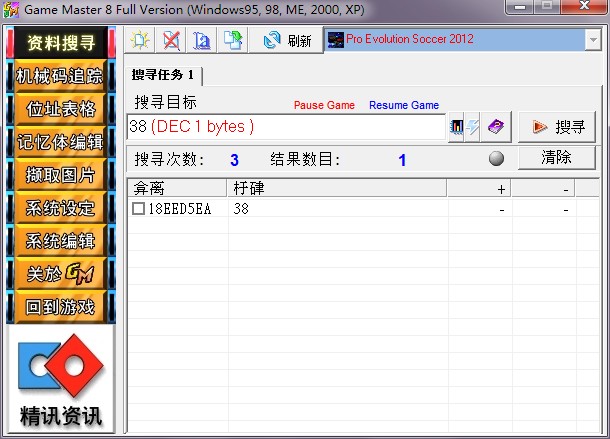Open 记忆体编辑 memory editor panel
This screenshot has width=610, height=439.
(x=60, y=142)
